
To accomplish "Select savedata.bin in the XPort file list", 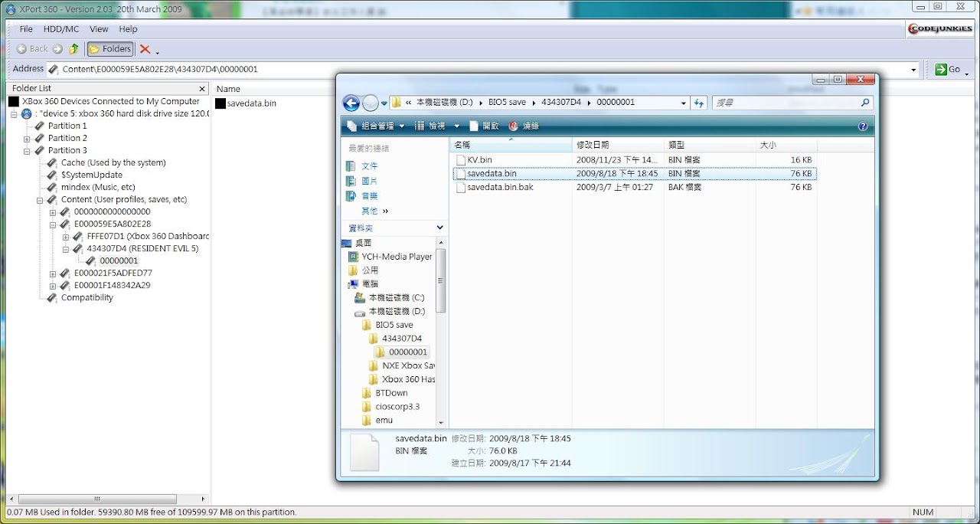I will [252, 103].
